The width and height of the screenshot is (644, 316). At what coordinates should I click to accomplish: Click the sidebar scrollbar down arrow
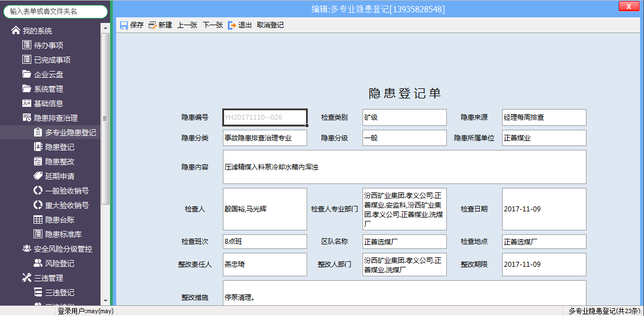[105, 301]
